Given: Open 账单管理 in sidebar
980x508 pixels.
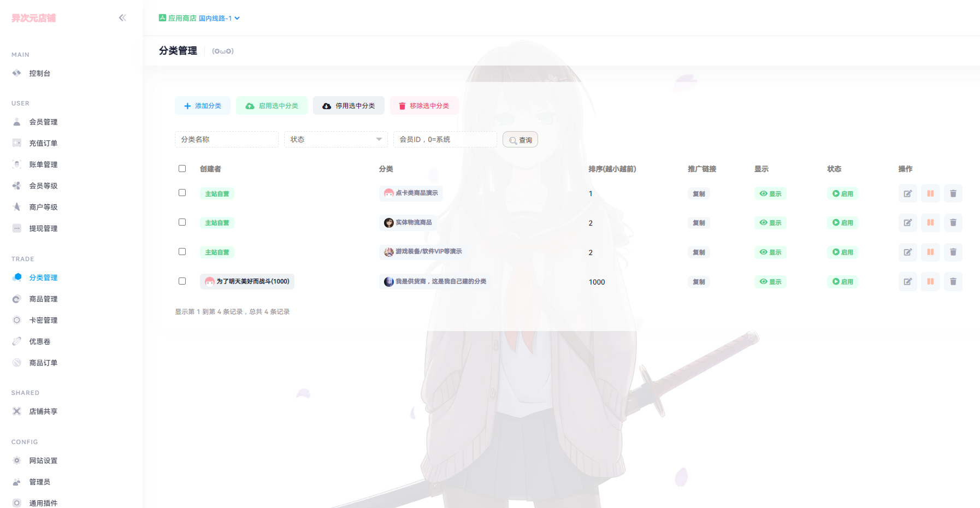Looking at the screenshot, I should click(x=43, y=164).
